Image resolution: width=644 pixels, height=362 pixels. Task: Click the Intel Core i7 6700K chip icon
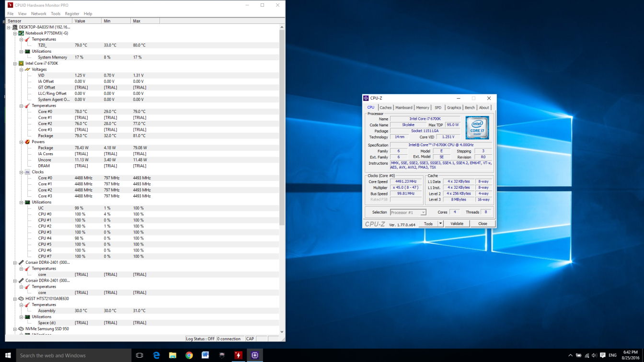tap(21, 63)
